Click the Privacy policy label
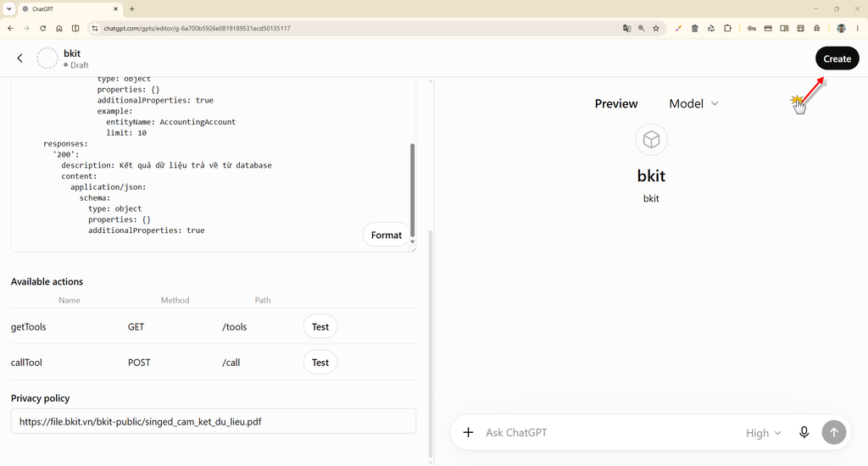 point(41,398)
